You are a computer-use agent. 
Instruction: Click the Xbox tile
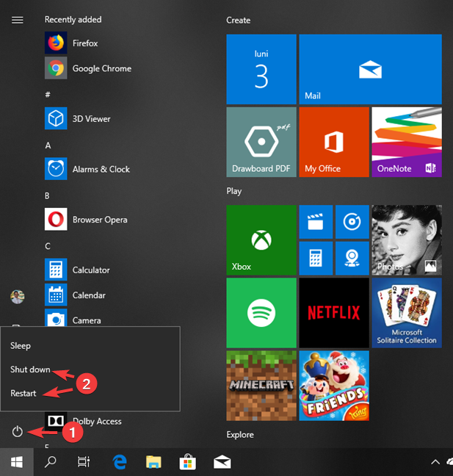point(261,239)
